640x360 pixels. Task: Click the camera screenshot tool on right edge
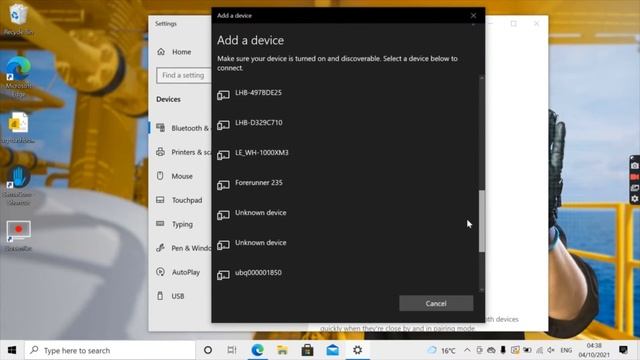(634, 165)
